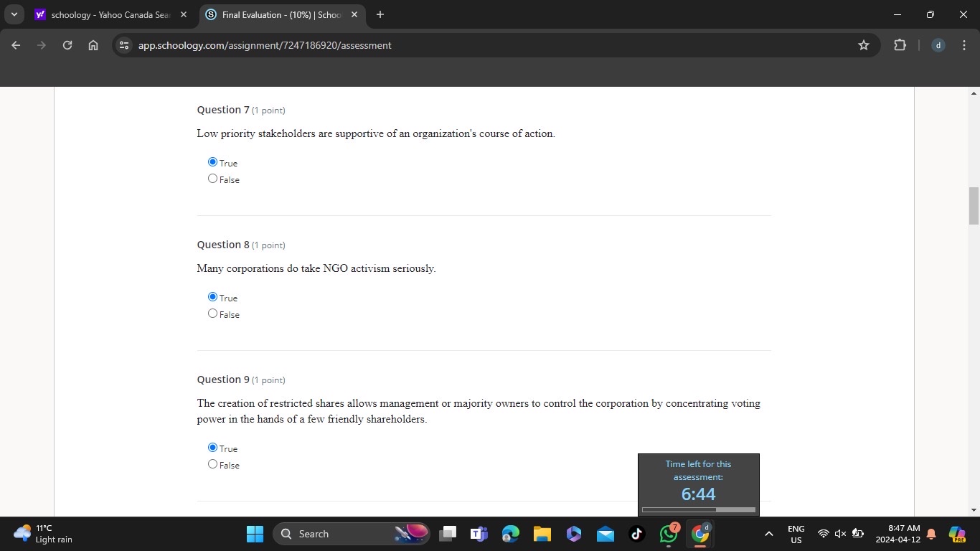
Task: Click the muted volume speaker icon
Action: click(x=840, y=534)
